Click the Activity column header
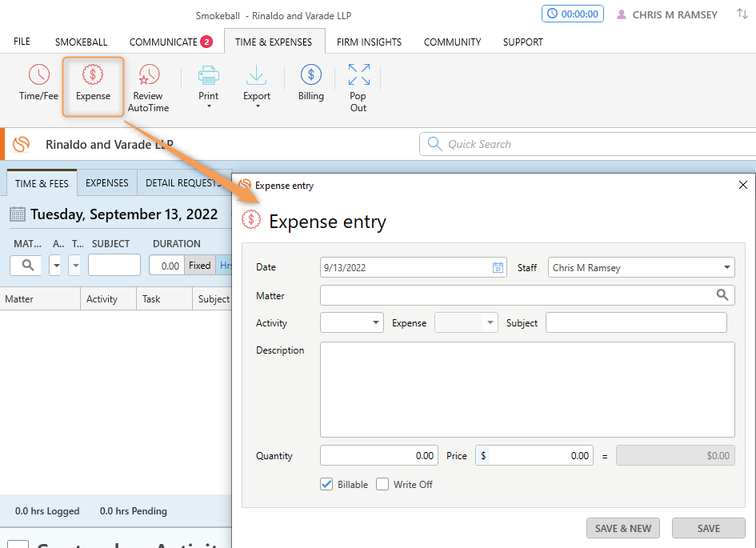Screen dimensions: 756x548 pos(109,299)
